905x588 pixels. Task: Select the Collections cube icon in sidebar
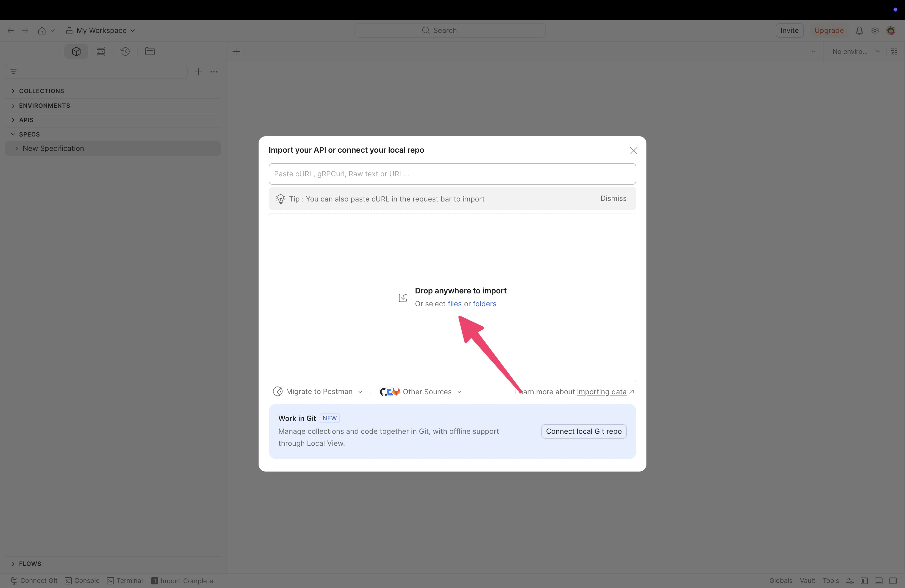point(75,51)
